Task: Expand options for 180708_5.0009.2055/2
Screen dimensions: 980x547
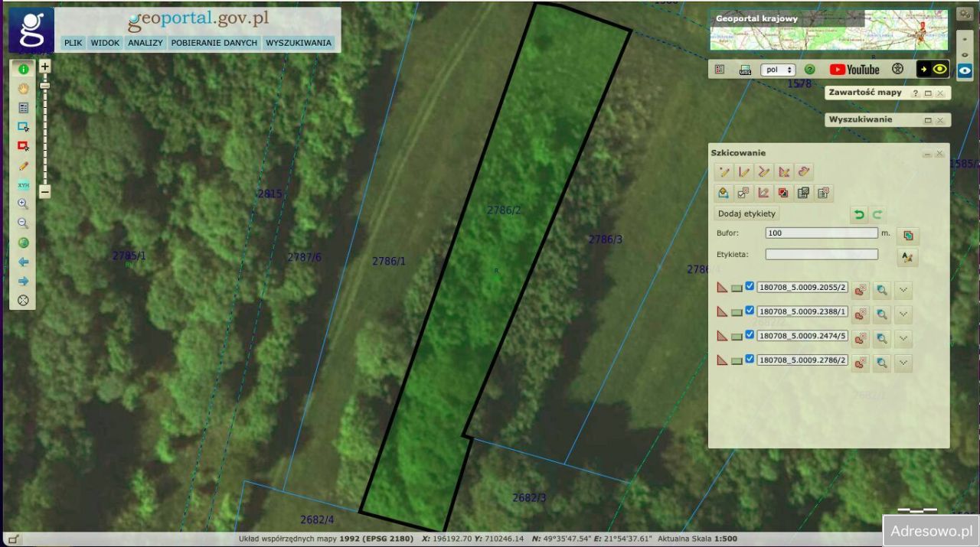Action: tap(903, 290)
